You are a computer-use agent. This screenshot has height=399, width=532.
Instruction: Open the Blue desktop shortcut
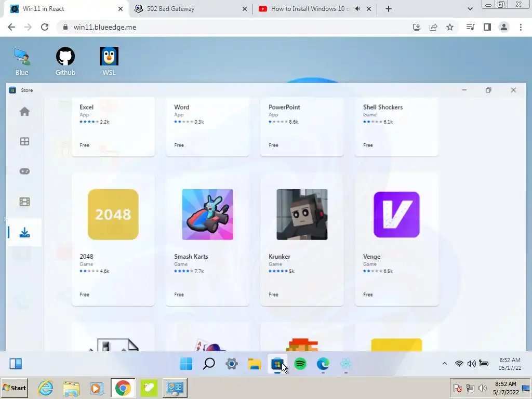pyautogui.click(x=22, y=61)
